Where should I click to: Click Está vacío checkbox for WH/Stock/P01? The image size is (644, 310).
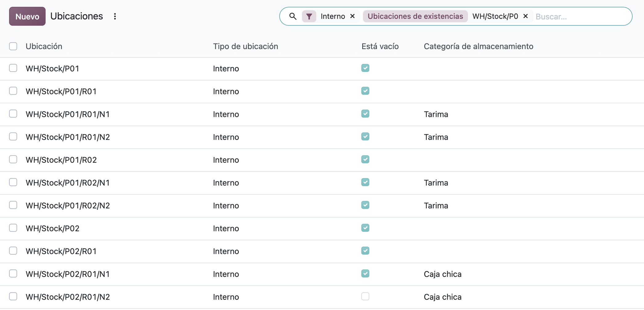pos(365,68)
